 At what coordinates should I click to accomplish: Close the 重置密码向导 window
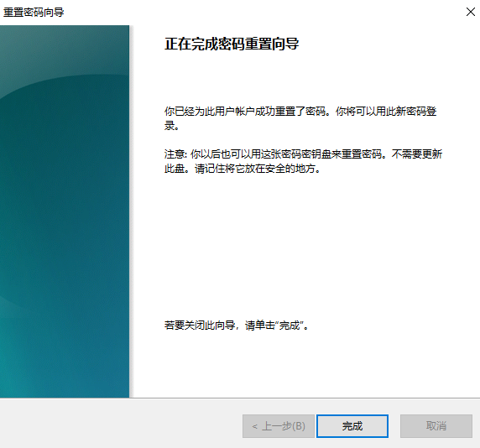[471, 12]
